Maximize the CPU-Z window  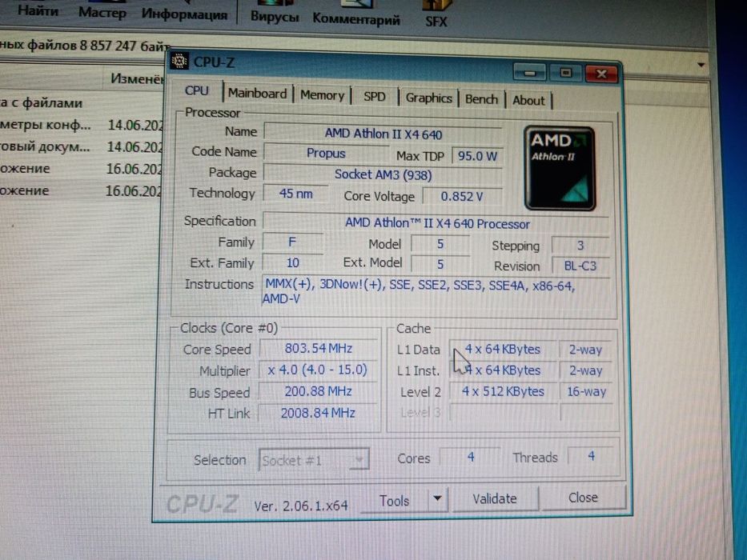point(565,73)
